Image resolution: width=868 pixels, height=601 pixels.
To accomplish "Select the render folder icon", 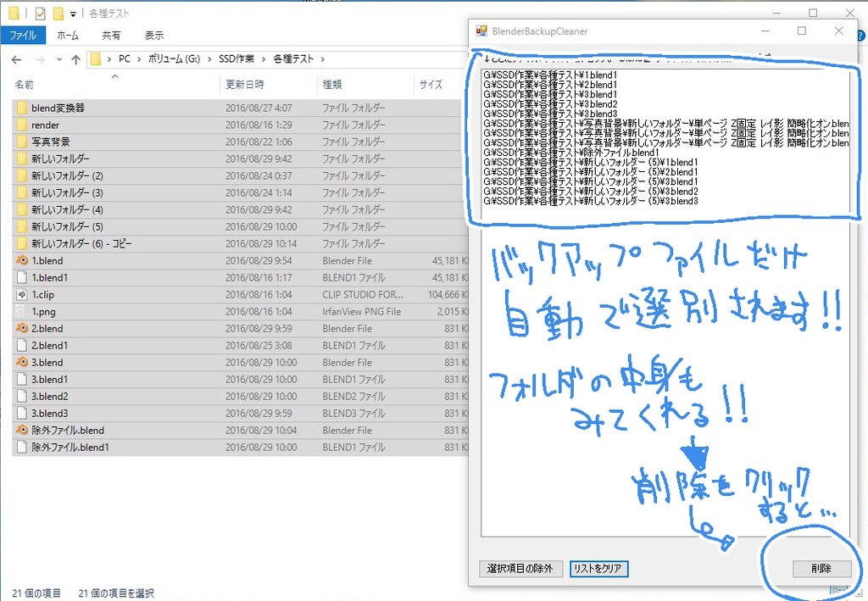I will coord(21,125).
